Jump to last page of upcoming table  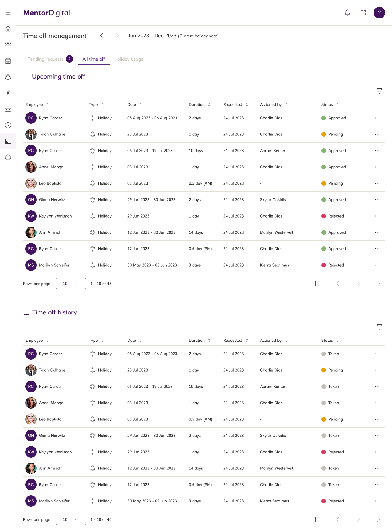[x=379, y=284]
